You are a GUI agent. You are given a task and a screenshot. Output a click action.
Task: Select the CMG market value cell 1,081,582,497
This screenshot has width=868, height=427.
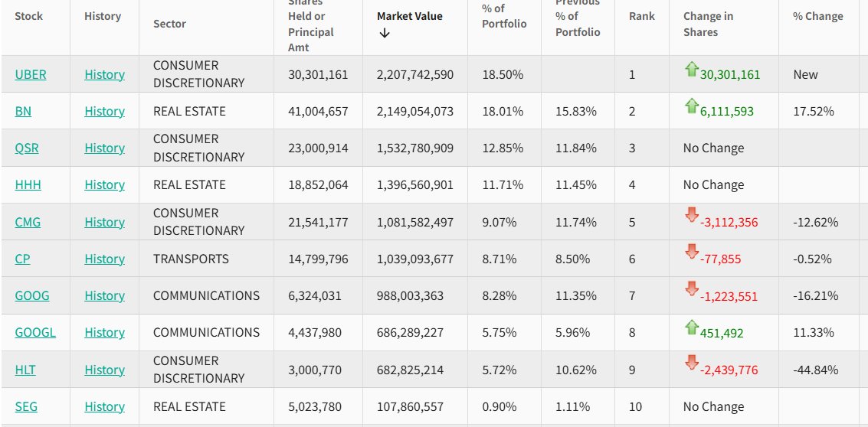coord(414,222)
